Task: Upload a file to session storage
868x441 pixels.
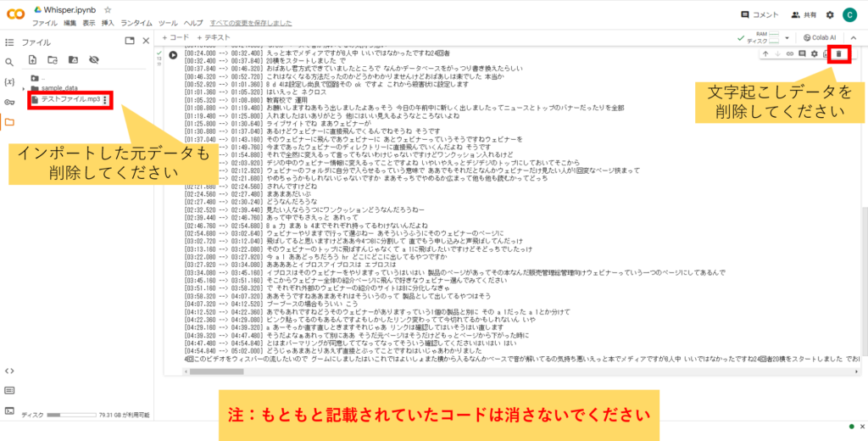Action: (32, 60)
